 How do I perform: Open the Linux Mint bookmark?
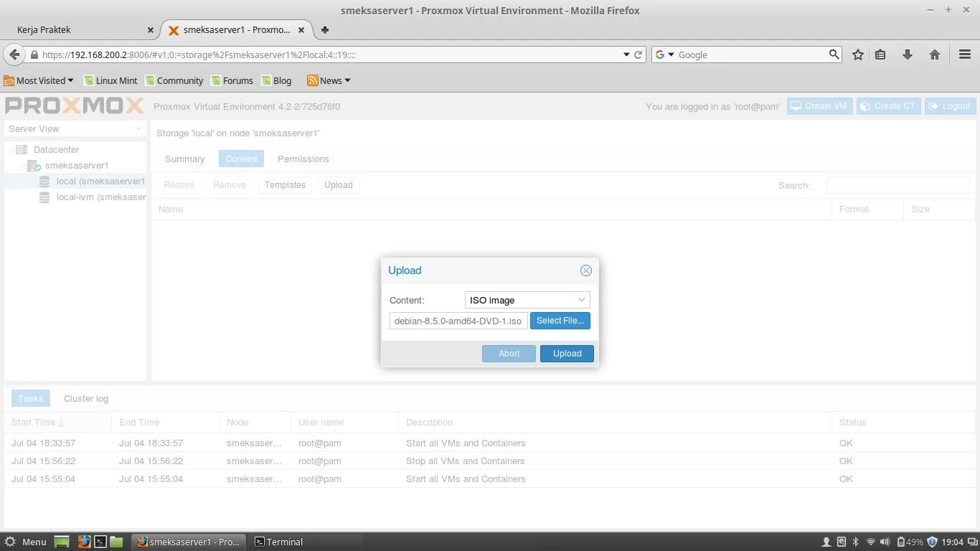click(x=110, y=80)
